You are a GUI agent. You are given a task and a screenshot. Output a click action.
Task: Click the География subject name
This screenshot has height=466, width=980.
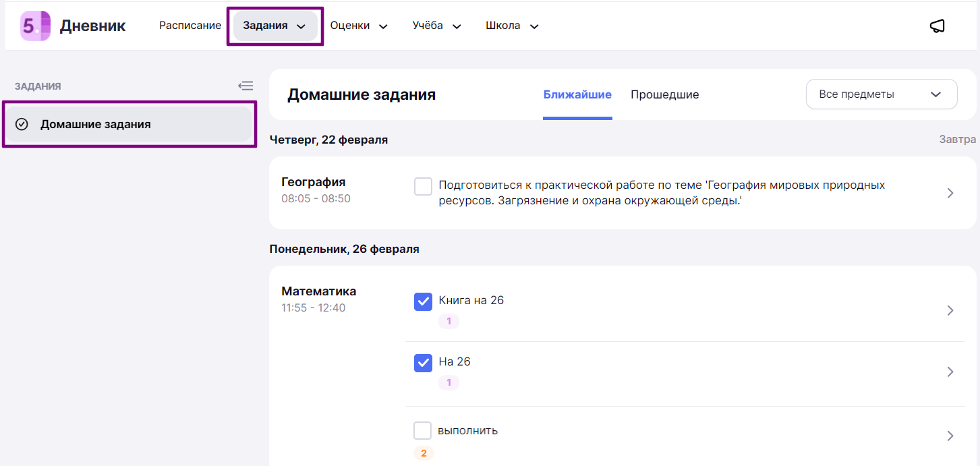[x=314, y=182]
